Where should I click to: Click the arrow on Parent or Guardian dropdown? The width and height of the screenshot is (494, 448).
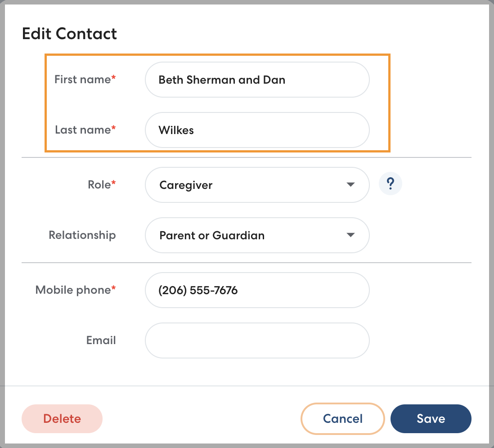[351, 235]
